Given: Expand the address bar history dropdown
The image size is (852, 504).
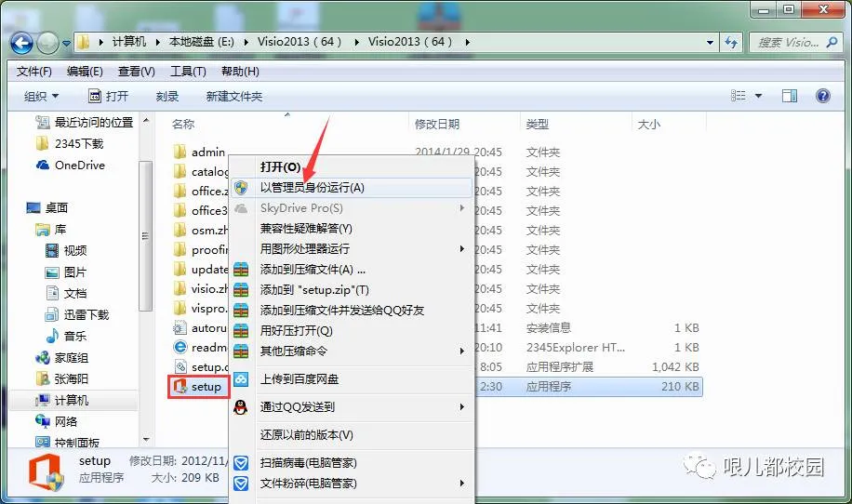Looking at the screenshot, I should tap(710, 43).
